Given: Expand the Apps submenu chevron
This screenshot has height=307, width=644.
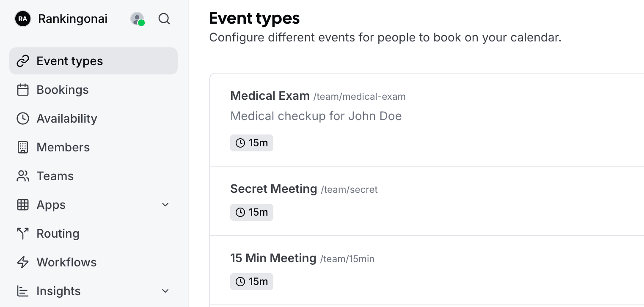Looking at the screenshot, I should [165, 205].
